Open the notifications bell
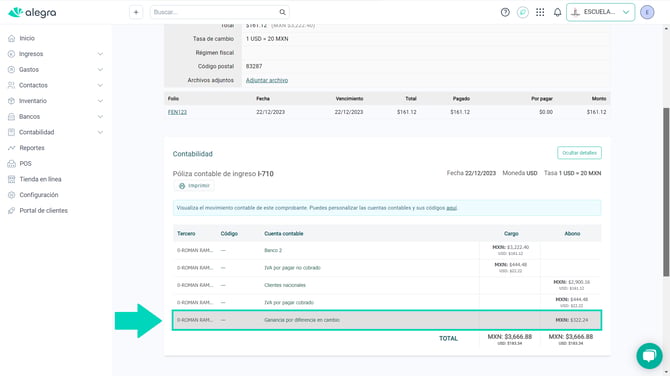This screenshot has height=376, width=670. coord(557,12)
